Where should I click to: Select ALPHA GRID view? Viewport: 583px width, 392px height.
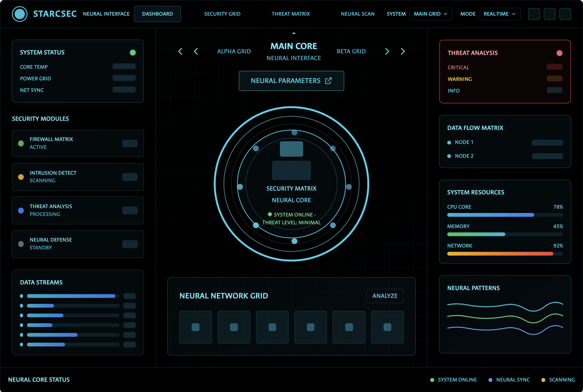(234, 51)
